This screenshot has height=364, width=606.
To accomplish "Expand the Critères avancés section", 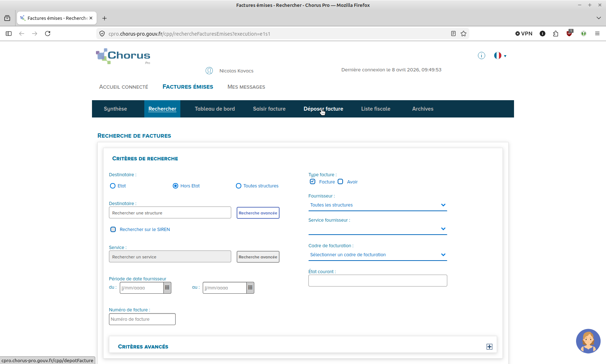I will coord(489,347).
